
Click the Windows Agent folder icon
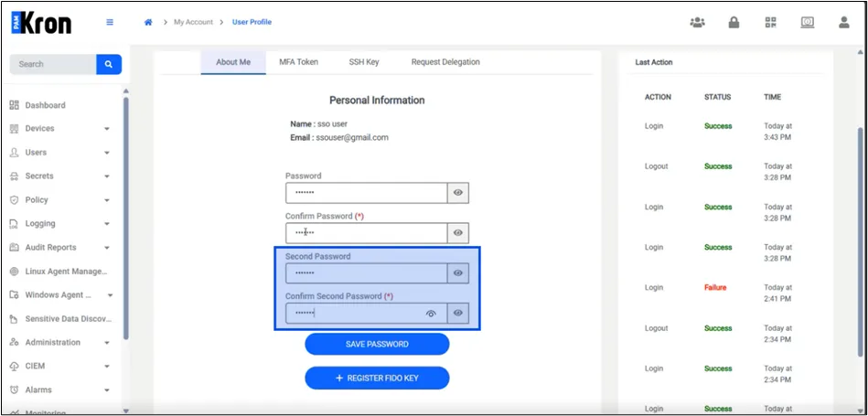coord(15,294)
